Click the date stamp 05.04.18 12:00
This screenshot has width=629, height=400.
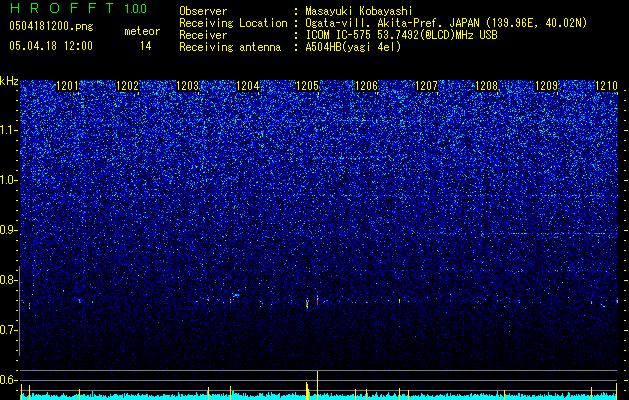(x=51, y=46)
